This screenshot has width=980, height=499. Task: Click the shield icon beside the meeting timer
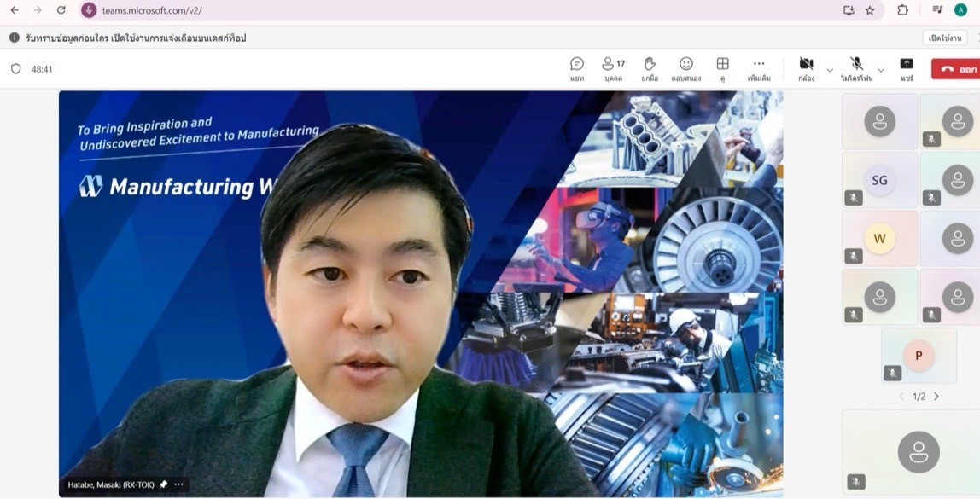(15, 69)
